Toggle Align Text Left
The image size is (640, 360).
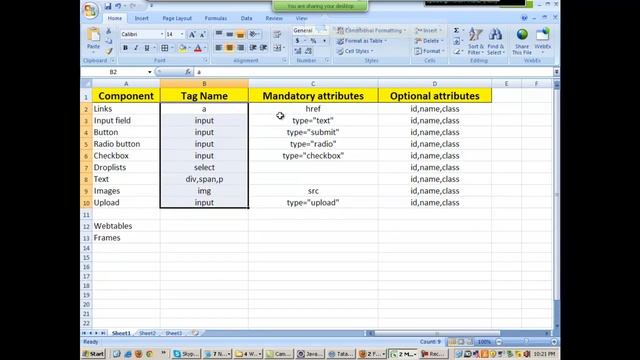[219, 48]
